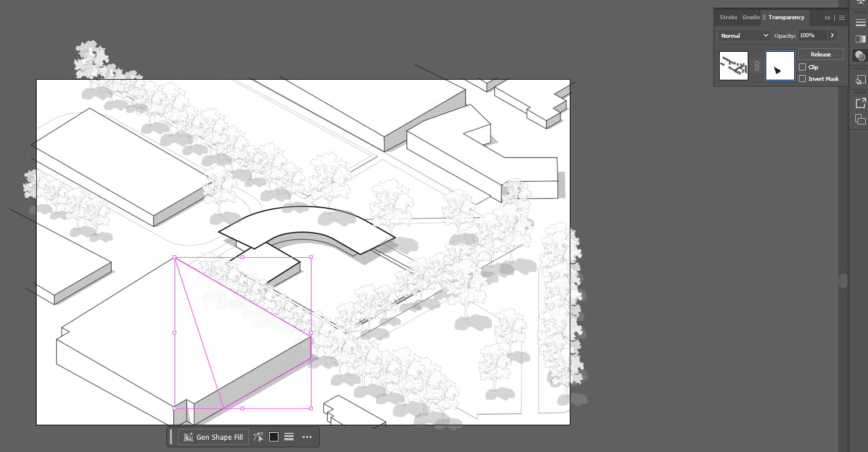
Task: Switch to the Gradient tab
Action: [x=751, y=17]
